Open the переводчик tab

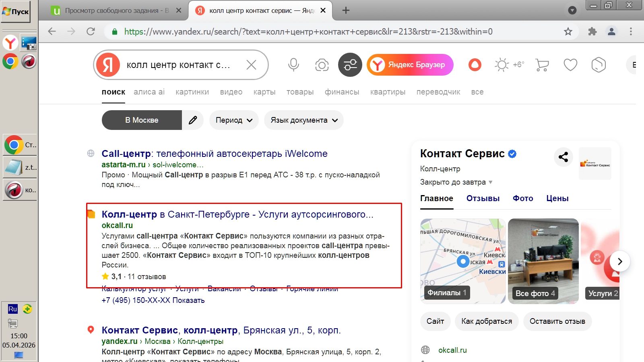point(438,92)
